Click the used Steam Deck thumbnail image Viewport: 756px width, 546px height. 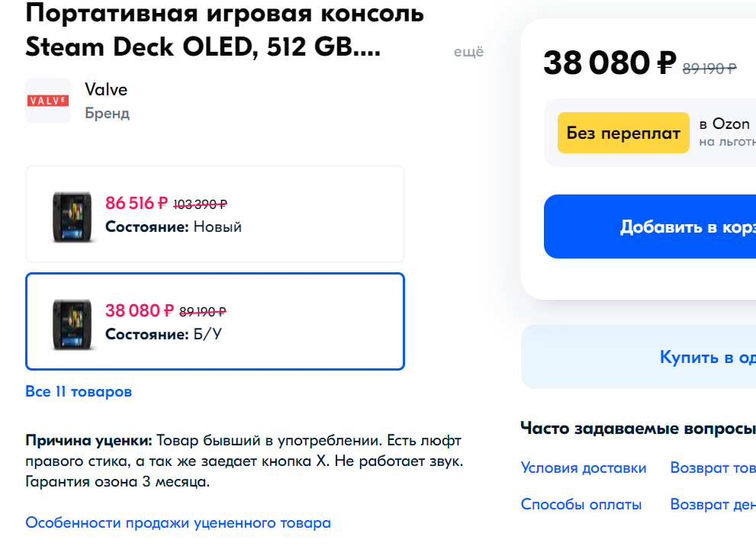(x=72, y=324)
